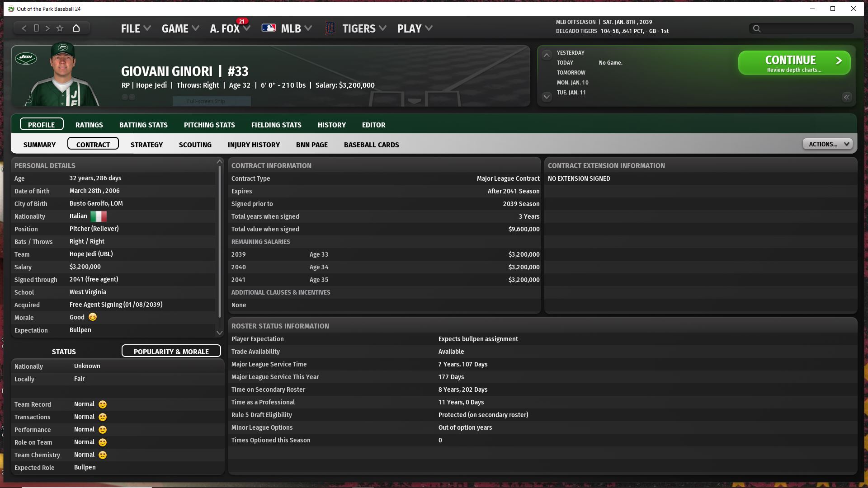Click the Jedi team logo
Viewport: 868px width, 488px height.
(x=26, y=58)
